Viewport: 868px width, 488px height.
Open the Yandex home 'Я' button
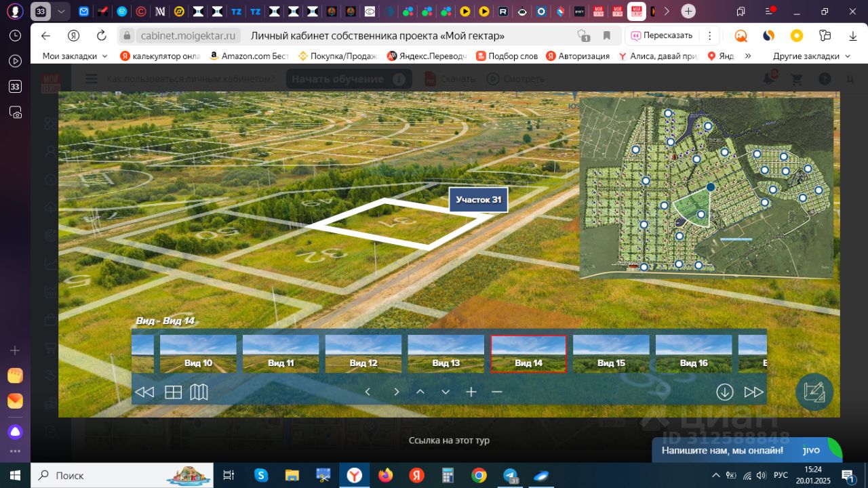(74, 36)
